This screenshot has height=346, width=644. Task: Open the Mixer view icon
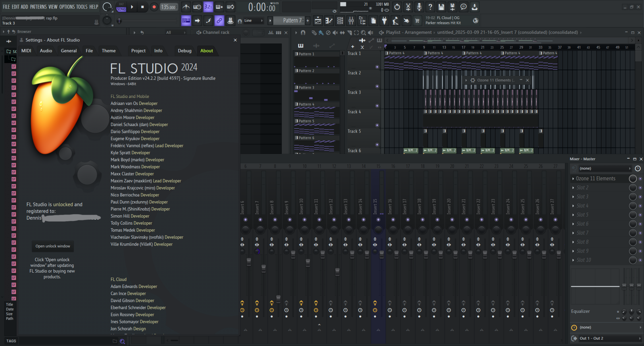click(x=351, y=20)
